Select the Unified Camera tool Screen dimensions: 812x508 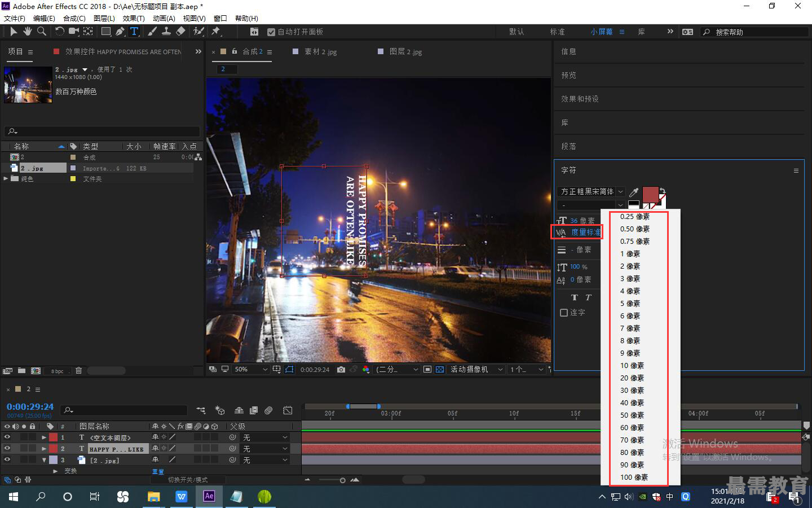coord(74,32)
